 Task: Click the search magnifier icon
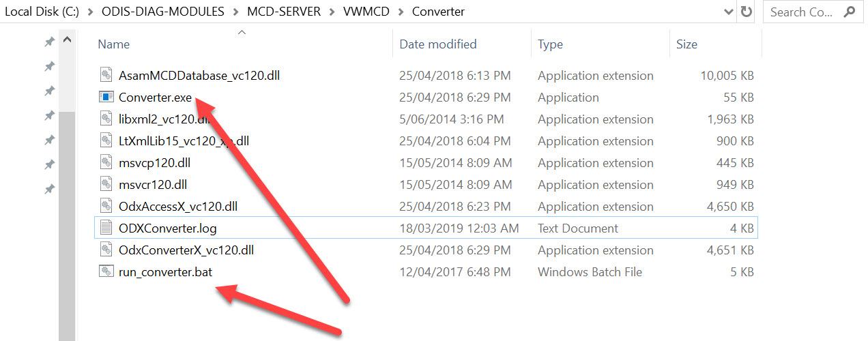pos(849,12)
